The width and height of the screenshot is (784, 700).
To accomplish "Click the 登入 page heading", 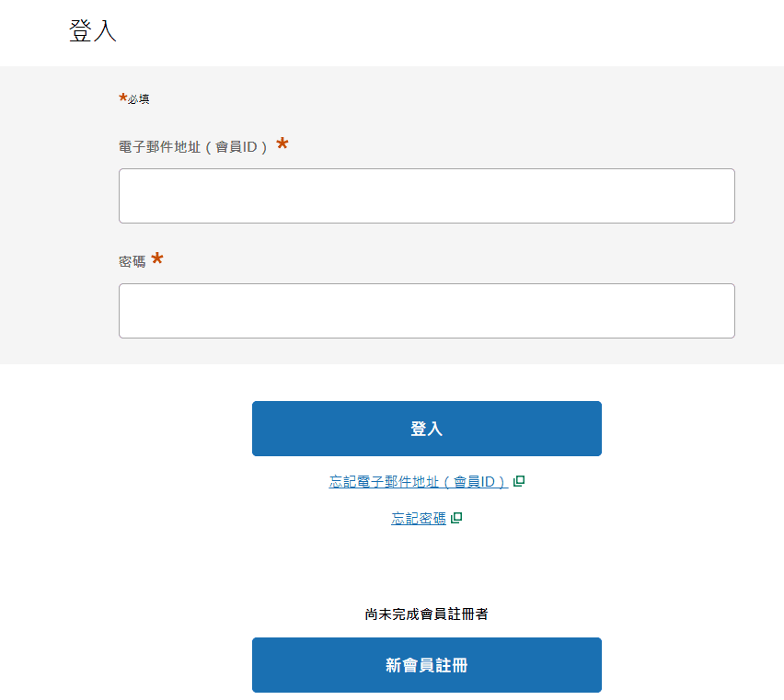I will [93, 31].
